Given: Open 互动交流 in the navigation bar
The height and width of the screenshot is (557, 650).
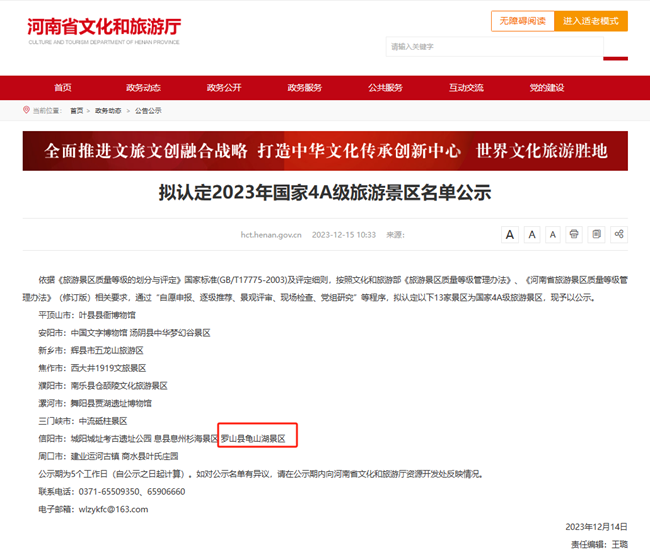Looking at the screenshot, I should tap(466, 88).
